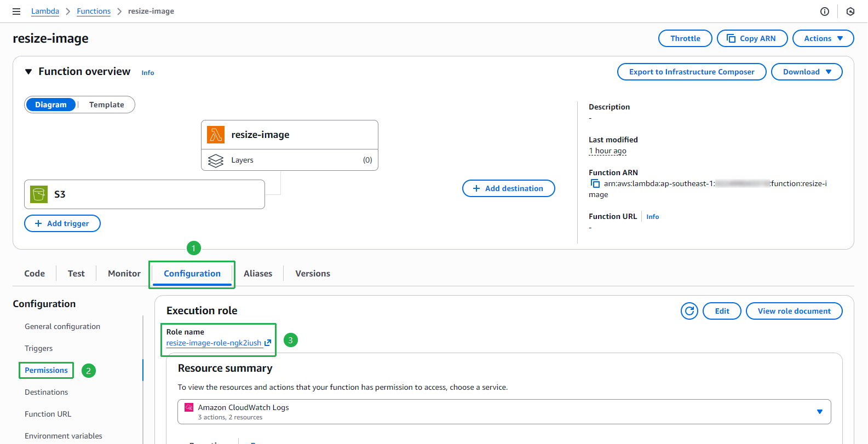Click the Layers row in function diagram
The width and height of the screenshot is (868, 444).
(290, 160)
